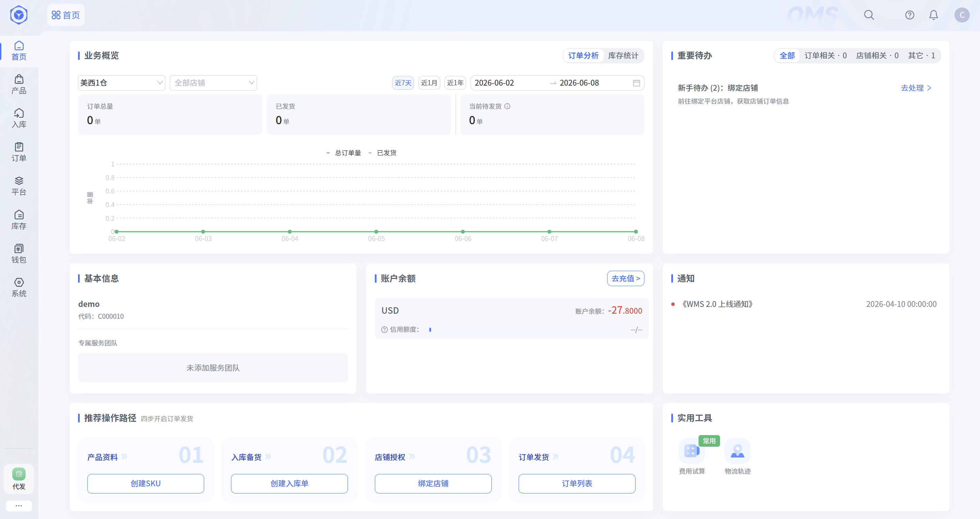Select the 店铺相关 · 0 todo tab
This screenshot has height=519, width=980.
[877, 56]
